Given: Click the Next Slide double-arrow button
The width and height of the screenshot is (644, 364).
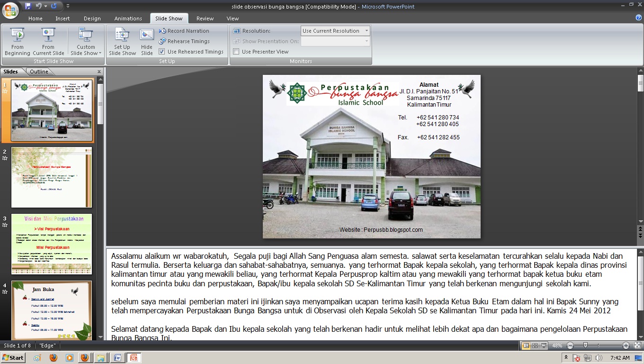Looking at the screenshot, I should tap(640, 237).
